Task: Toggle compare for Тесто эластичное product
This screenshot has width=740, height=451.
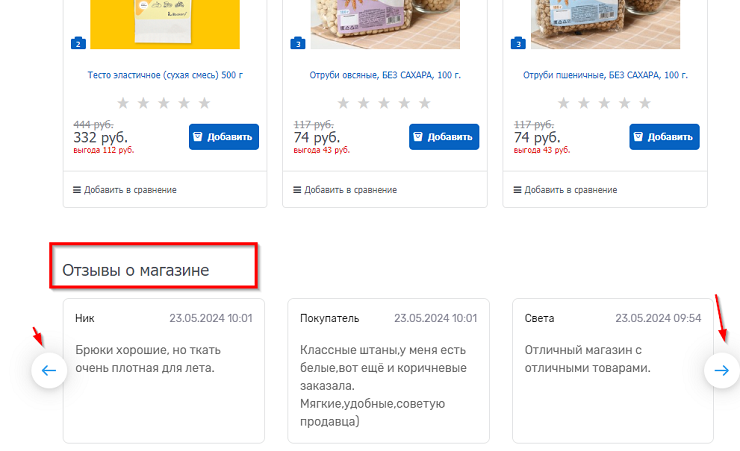Action: pyautogui.click(x=124, y=190)
